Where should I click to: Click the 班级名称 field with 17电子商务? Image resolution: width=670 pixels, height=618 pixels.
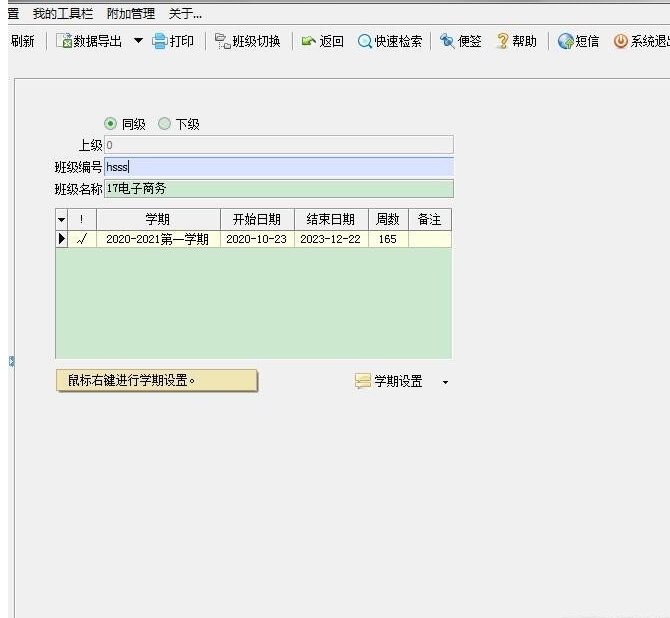279,188
